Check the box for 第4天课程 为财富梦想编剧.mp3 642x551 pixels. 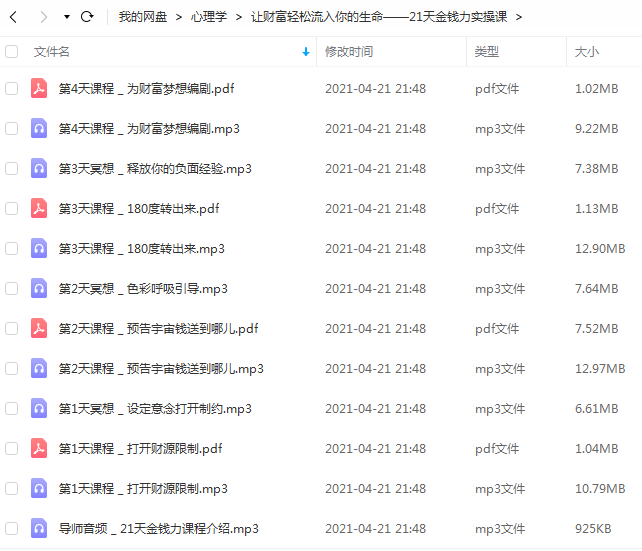11,129
